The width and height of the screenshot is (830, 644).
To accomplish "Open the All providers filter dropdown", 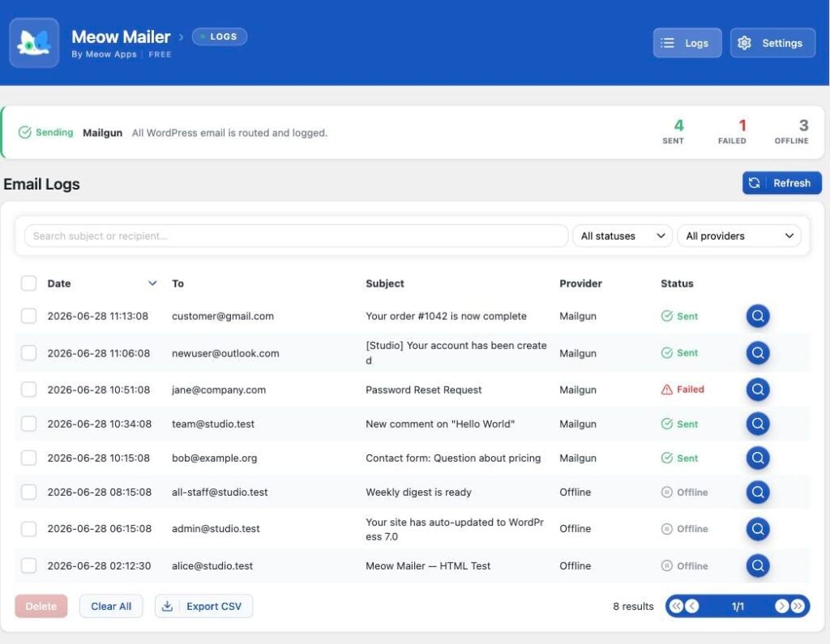I will pos(739,236).
